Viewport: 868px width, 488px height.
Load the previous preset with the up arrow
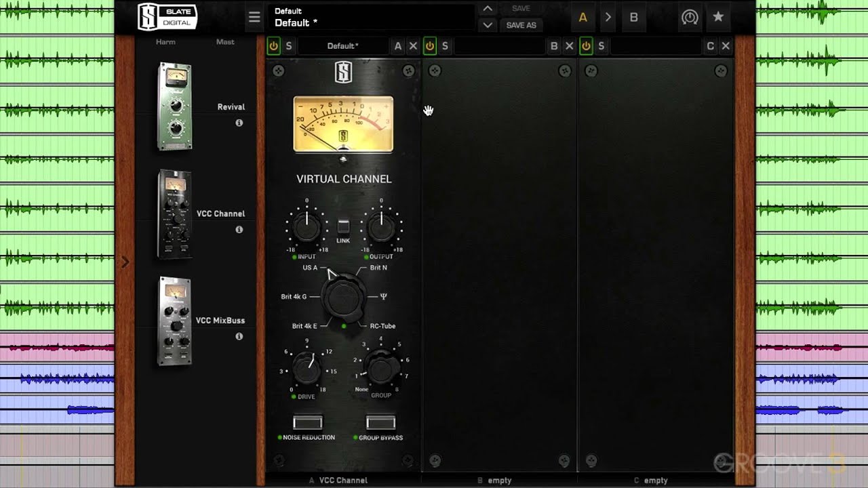(487, 9)
